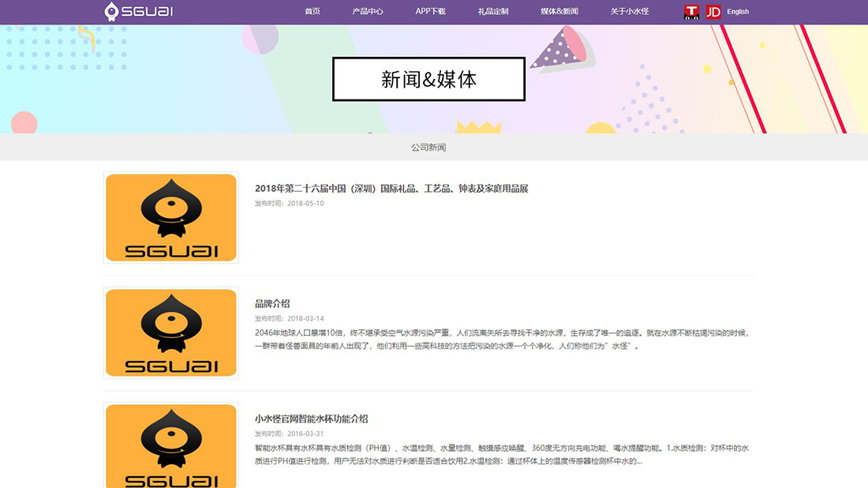Open the Tmall store icon
This screenshot has width=868, height=488.
[690, 11]
